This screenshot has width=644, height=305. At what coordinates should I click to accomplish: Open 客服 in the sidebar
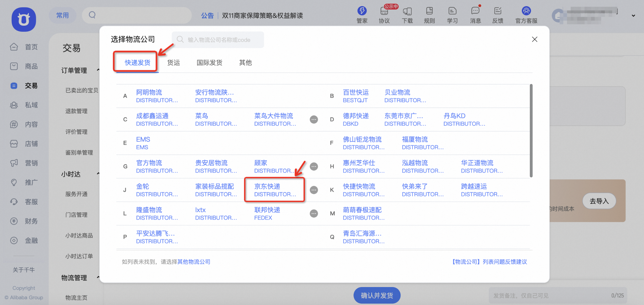pyautogui.click(x=24, y=202)
